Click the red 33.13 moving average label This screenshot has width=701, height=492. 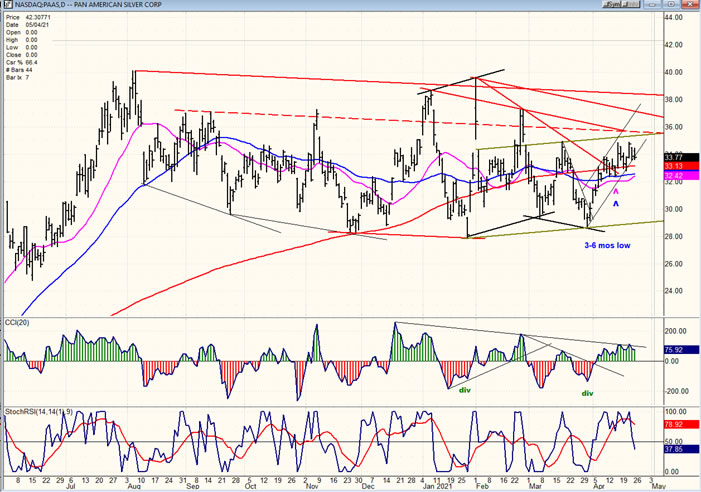(681, 166)
